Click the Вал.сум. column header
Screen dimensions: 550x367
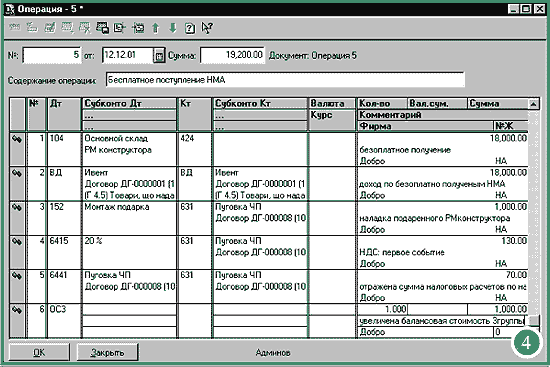click(437, 104)
